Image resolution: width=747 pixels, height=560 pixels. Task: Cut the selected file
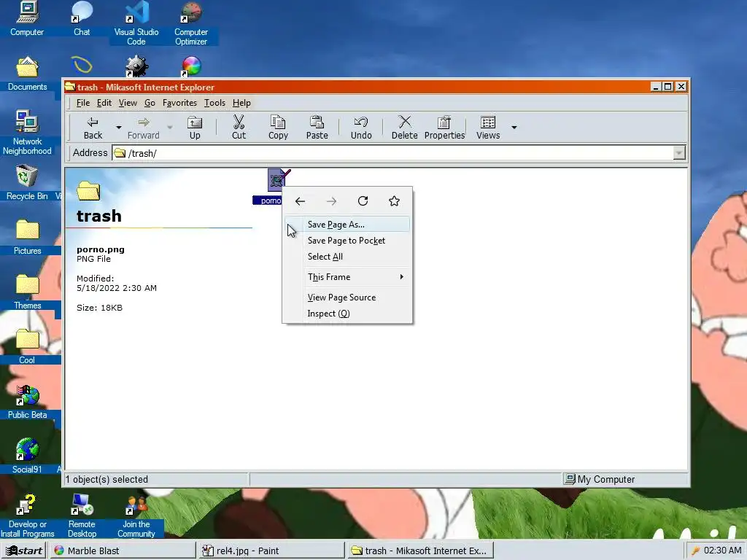pos(239,128)
